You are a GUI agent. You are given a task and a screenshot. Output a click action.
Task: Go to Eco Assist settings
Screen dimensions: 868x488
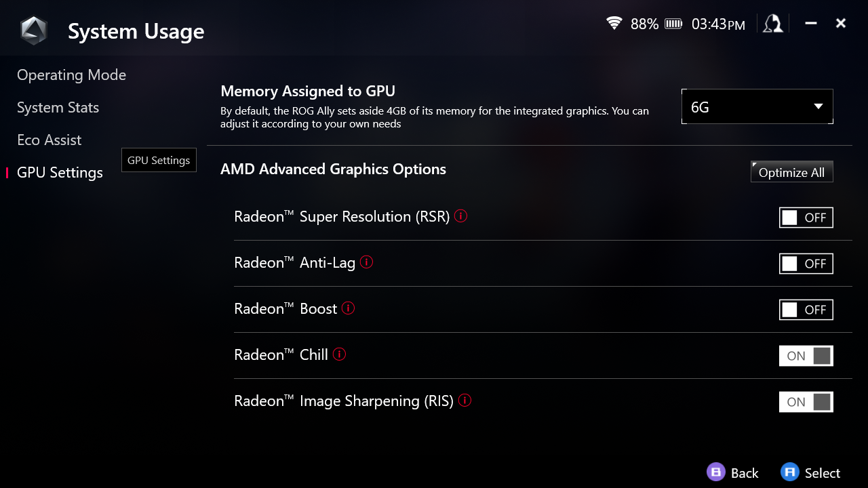point(49,140)
